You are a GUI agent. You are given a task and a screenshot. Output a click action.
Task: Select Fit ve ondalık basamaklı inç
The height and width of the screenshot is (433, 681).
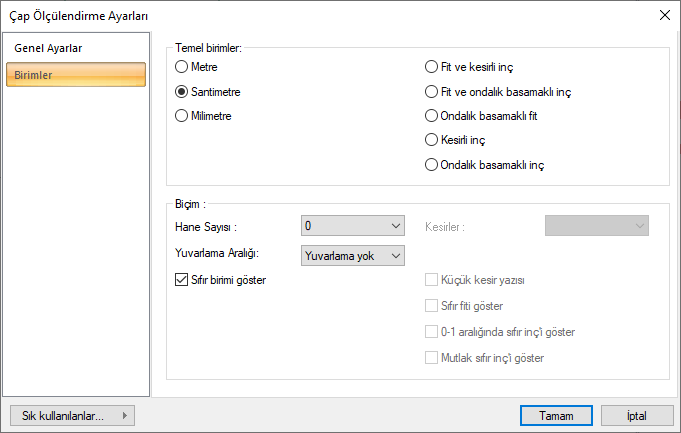pyautogui.click(x=432, y=91)
